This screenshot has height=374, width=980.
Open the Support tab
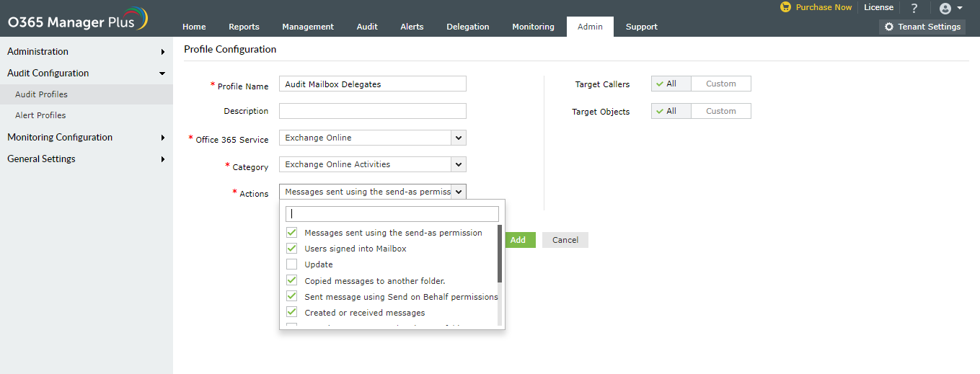(642, 27)
